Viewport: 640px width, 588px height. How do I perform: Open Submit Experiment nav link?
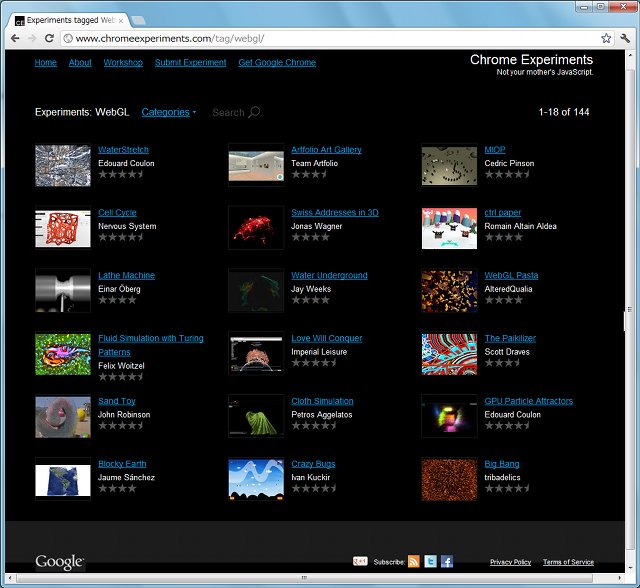[x=191, y=62]
